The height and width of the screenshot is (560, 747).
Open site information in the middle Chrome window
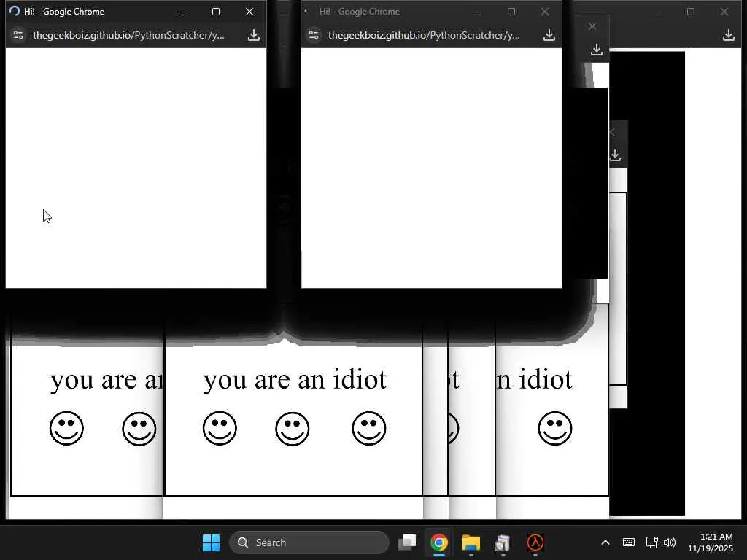point(314,35)
